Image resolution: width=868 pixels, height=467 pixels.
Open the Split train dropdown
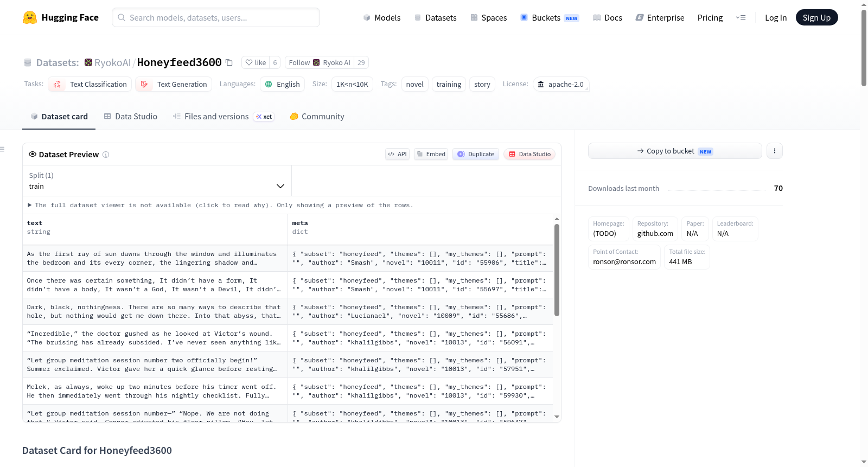coord(157,181)
